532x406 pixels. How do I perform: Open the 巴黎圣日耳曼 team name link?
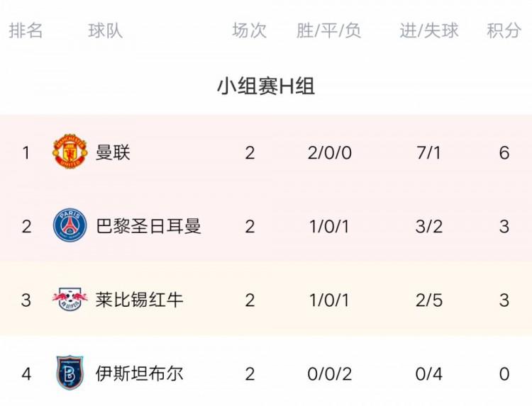(x=148, y=226)
